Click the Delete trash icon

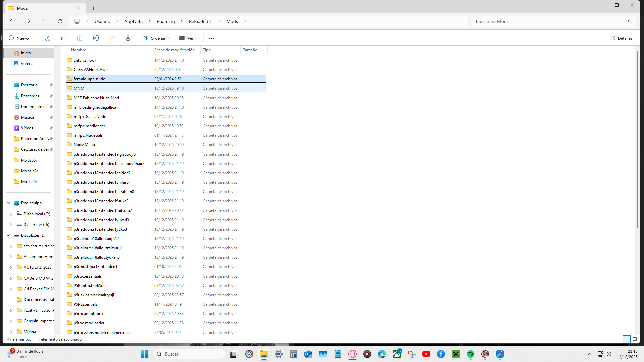[128, 38]
